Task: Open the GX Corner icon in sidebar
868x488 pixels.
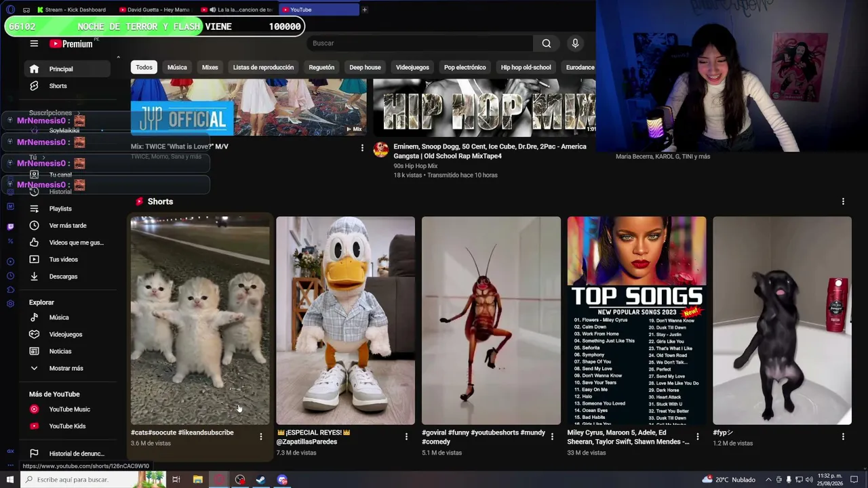Action: point(10,451)
